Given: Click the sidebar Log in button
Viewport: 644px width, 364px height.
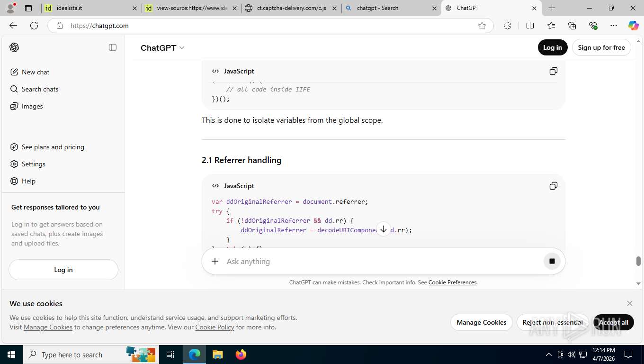Looking at the screenshot, I should click(63, 270).
